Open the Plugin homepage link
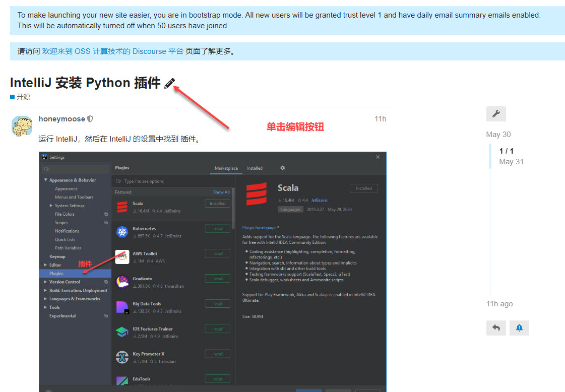 pyautogui.click(x=261, y=228)
